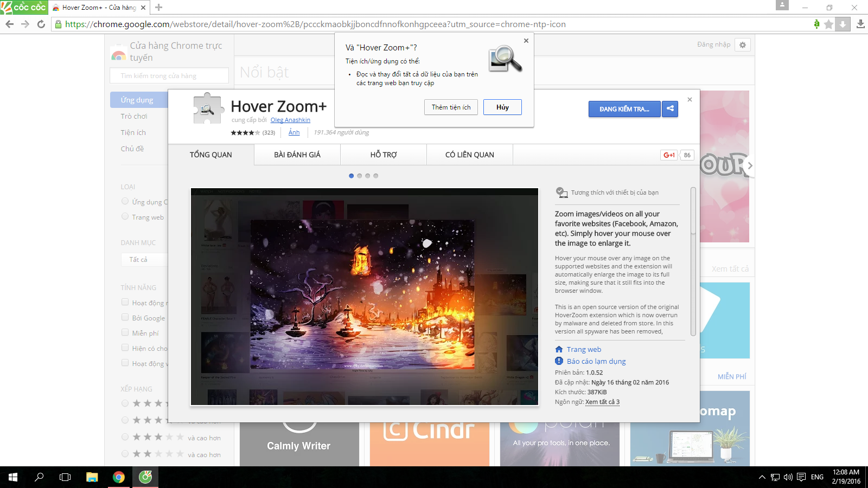Switch to the TỔNG QUAN tab

[210, 155]
